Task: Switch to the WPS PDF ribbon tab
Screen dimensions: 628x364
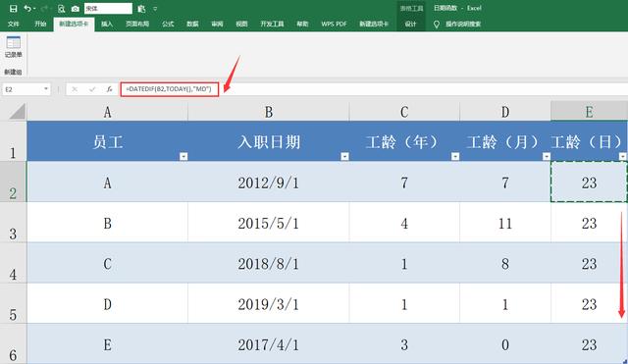Action: [x=334, y=24]
